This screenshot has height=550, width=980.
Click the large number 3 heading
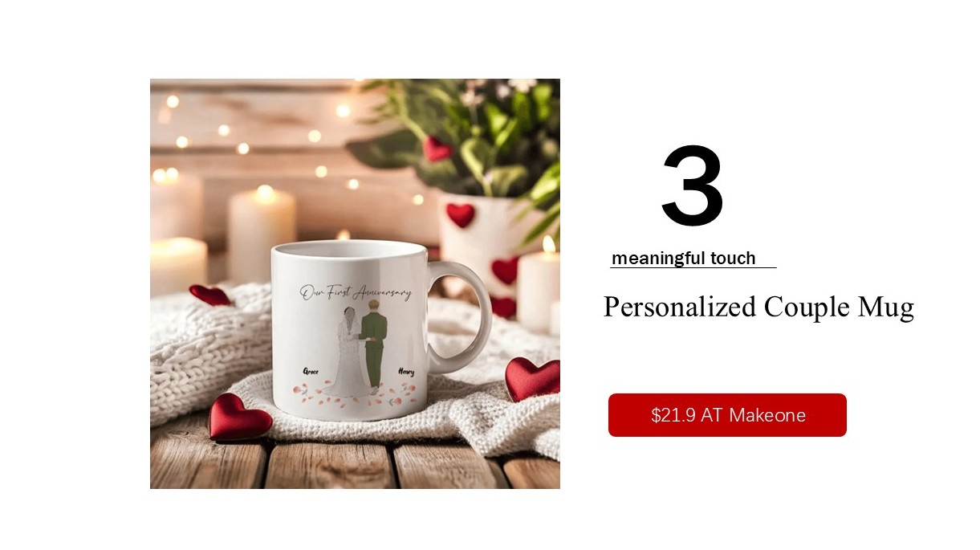[x=693, y=186]
